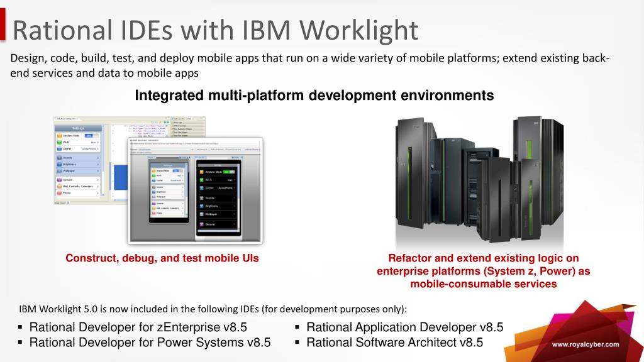Image resolution: width=644 pixels, height=362 pixels.
Task: Open the www.royalcyber.com link
Action: (x=586, y=344)
